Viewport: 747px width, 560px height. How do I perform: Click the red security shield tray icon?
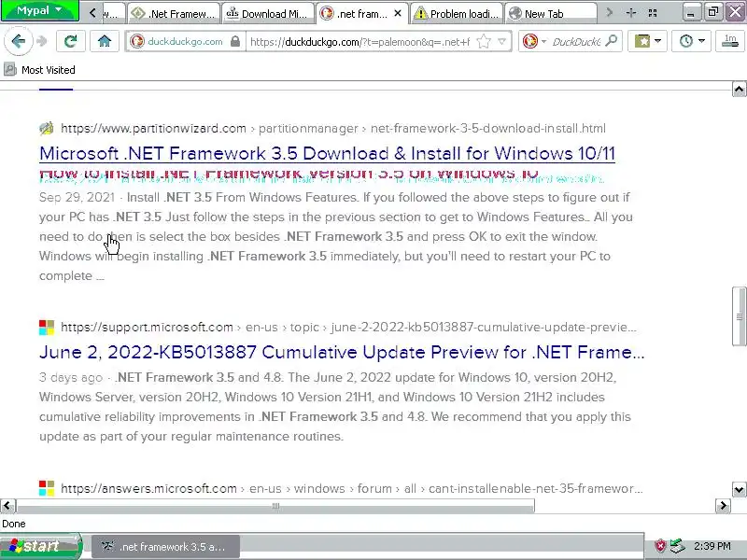tap(660, 546)
